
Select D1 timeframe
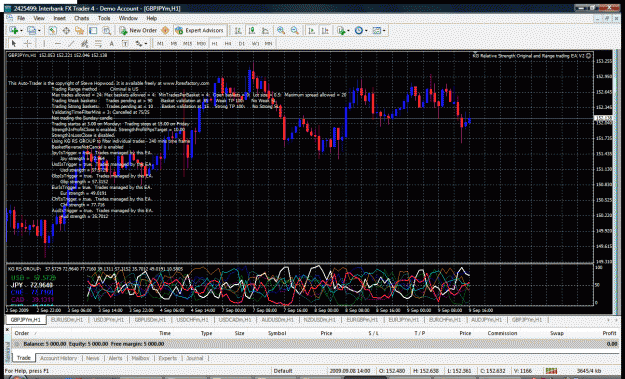[x=242, y=43]
